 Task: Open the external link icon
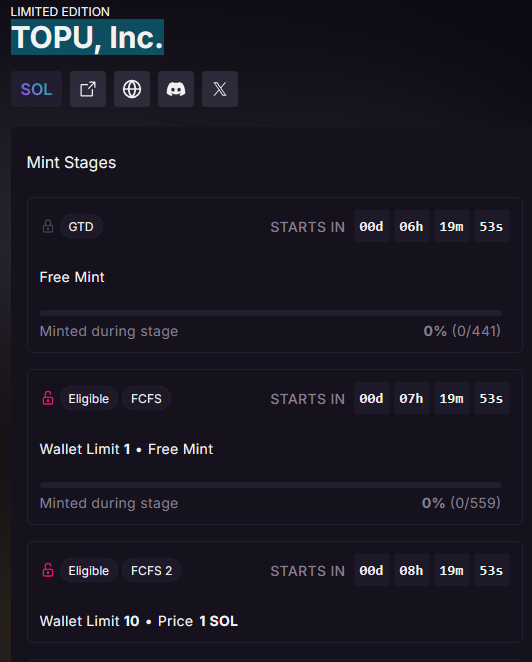88,89
